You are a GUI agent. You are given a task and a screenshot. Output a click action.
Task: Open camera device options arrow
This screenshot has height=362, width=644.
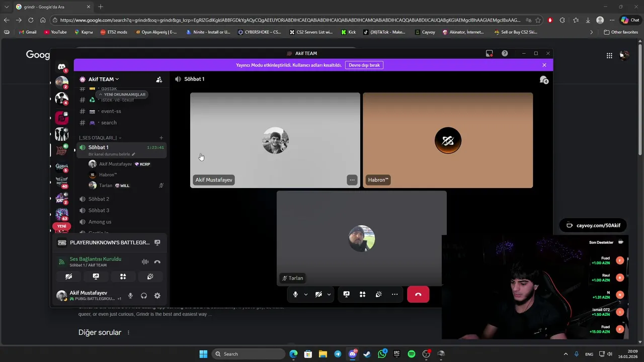pos(329,294)
